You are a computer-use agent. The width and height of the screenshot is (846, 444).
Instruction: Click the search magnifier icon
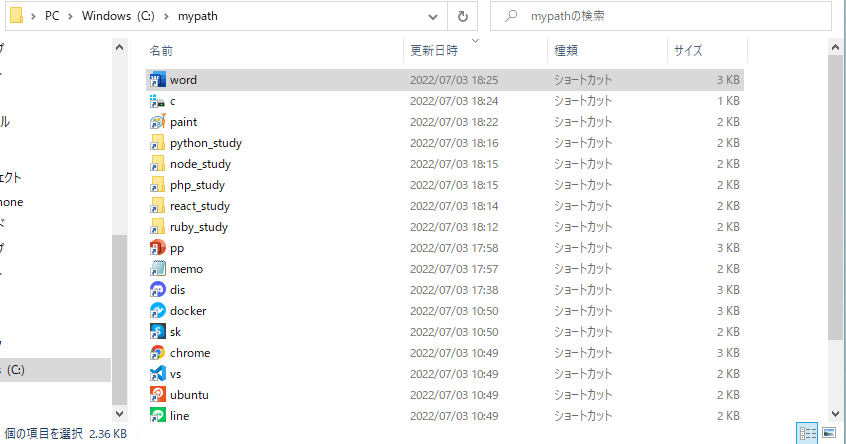510,16
